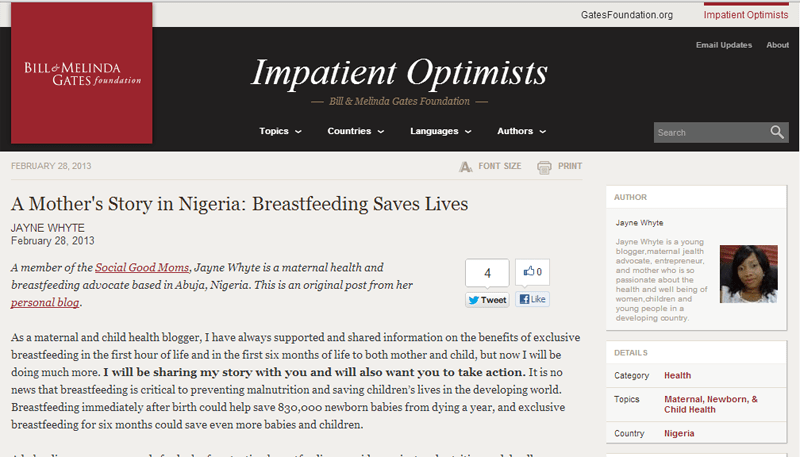Open the Nigeria country link
Image resolution: width=800 pixels, height=457 pixels.
click(680, 434)
